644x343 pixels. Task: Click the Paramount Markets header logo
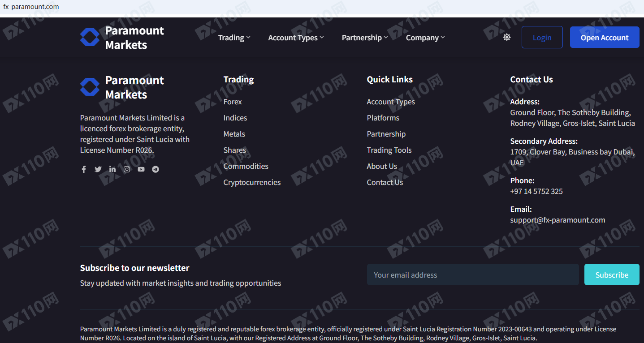point(122,38)
